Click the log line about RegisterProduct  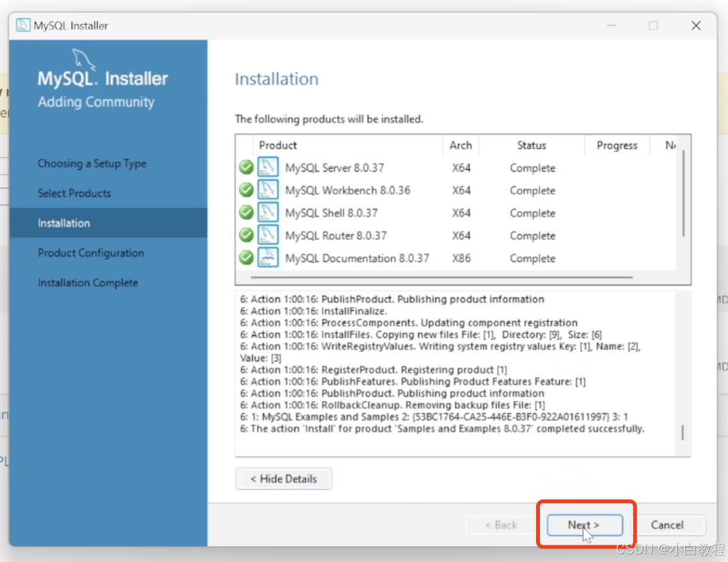pyautogui.click(x=374, y=370)
